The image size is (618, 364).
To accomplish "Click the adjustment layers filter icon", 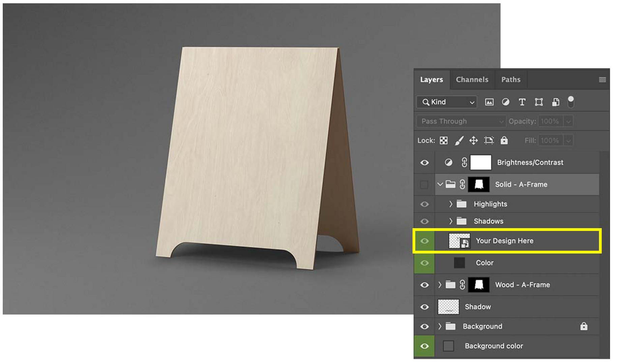I will tap(506, 102).
